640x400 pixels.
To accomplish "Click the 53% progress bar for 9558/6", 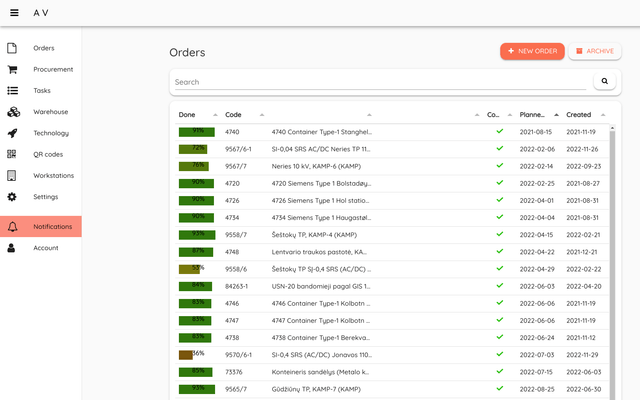I will pos(197,268).
